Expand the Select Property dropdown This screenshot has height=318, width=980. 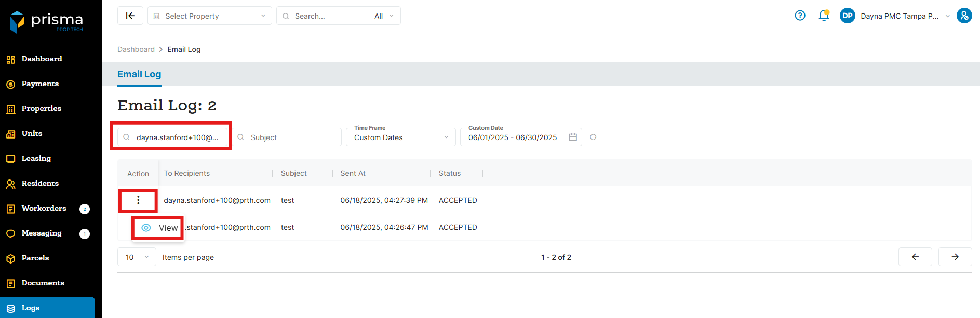point(209,16)
